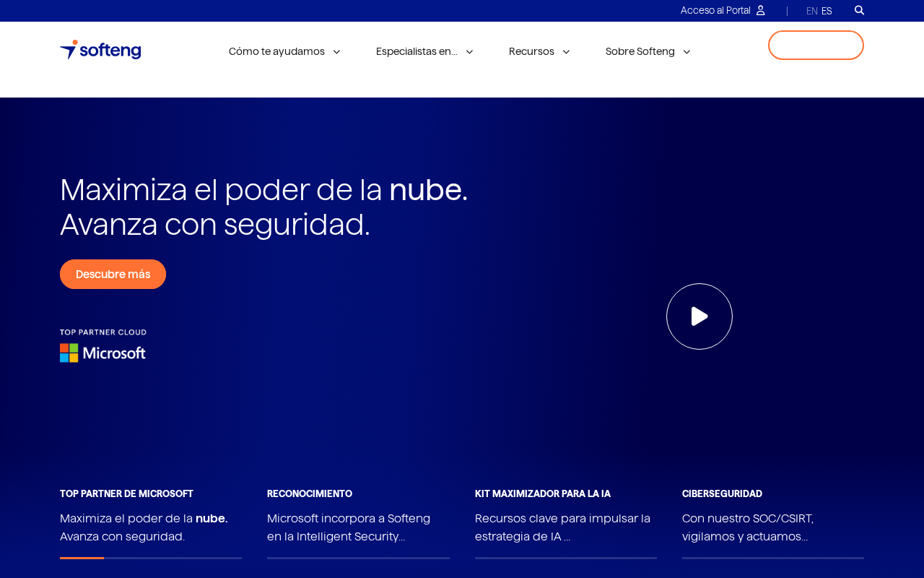Click the empty orange-outlined header button
The height and width of the screenshot is (578, 924).
coord(816,45)
